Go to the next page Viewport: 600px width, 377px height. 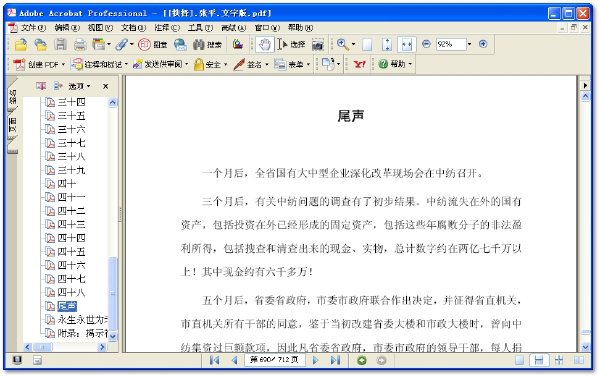315,360
